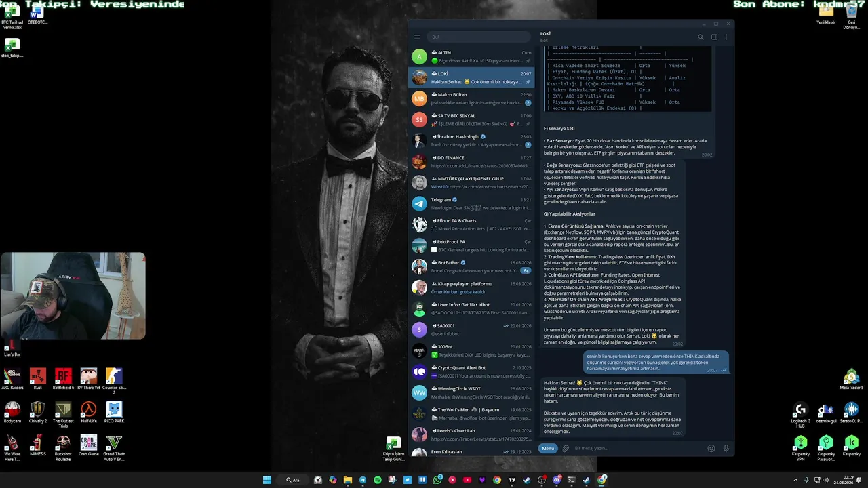Open the Crab Game desktop shortcut
The width and height of the screenshot is (868, 488).
pos(89,445)
